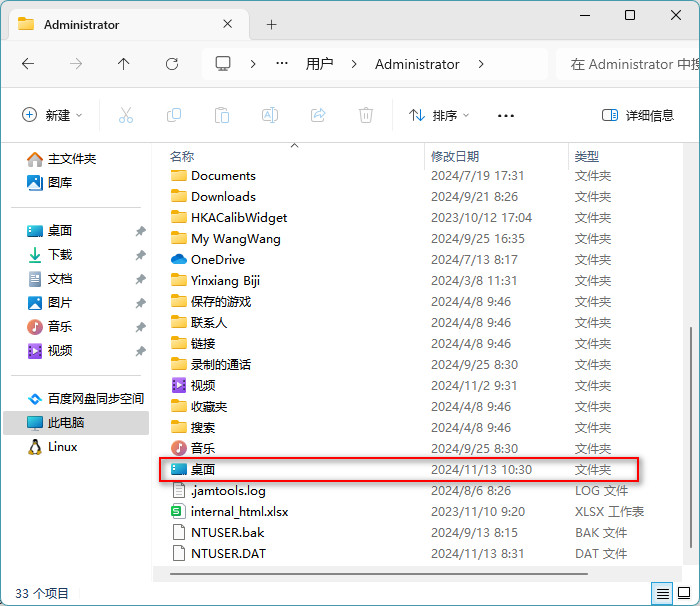Select 用户 in the breadcrumb path
The width and height of the screenshot is (700, 606).
319,64
